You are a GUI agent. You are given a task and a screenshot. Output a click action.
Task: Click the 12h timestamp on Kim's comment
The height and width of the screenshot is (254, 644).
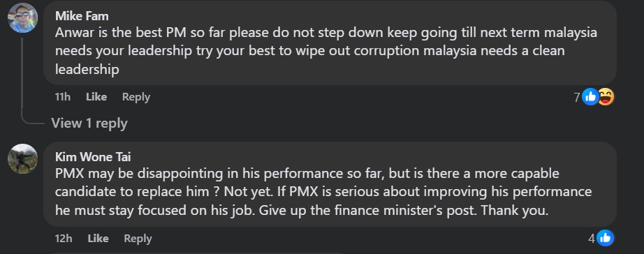pos(64,239)
